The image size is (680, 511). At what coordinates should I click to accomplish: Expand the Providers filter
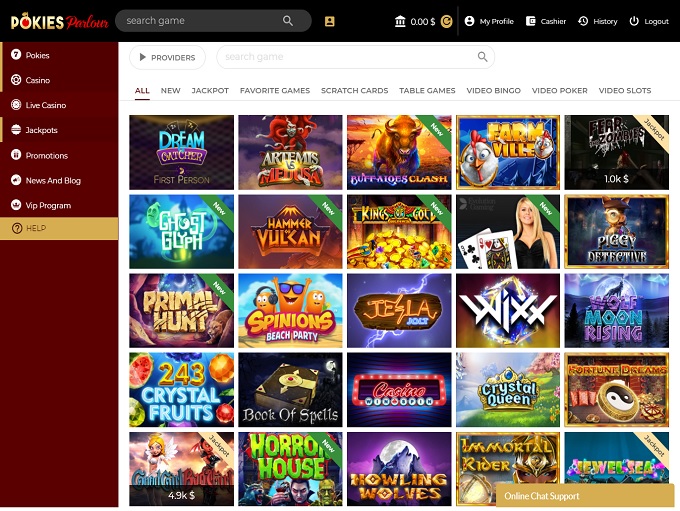(167, 57)
